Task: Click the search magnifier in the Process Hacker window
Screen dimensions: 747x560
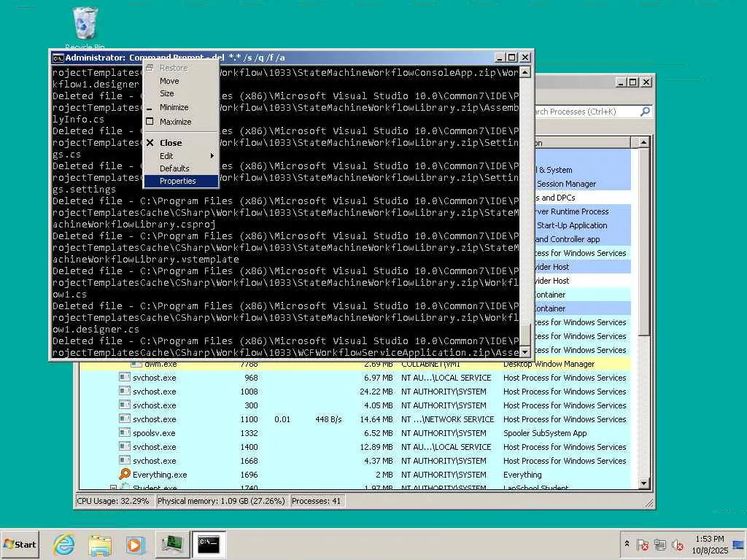Action: (x=645, y=112)
